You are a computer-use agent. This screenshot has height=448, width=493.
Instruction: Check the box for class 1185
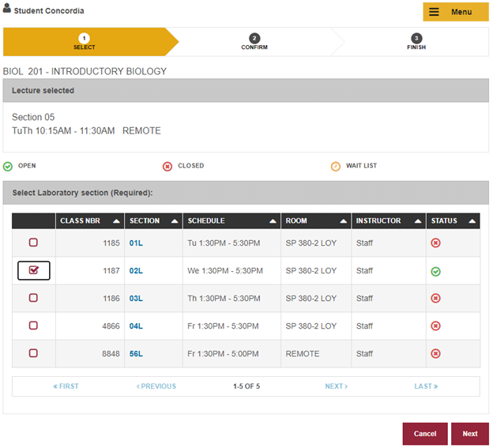coord(33,243)
